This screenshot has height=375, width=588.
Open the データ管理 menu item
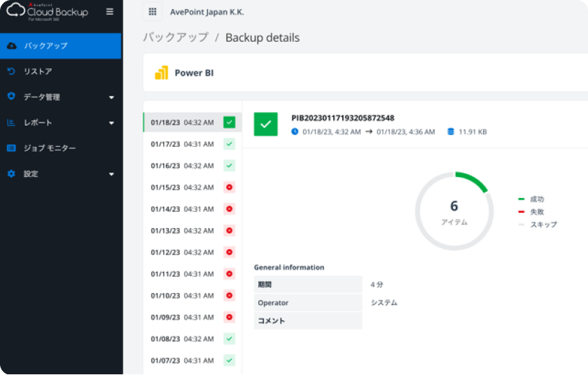point(60,97)
